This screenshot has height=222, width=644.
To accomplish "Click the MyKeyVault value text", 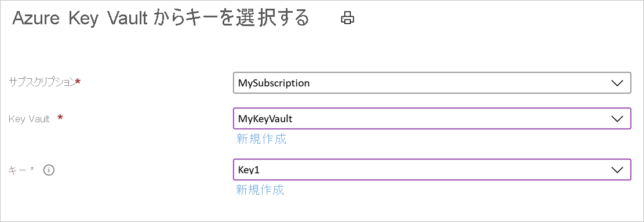I will [x=265, y=119].
